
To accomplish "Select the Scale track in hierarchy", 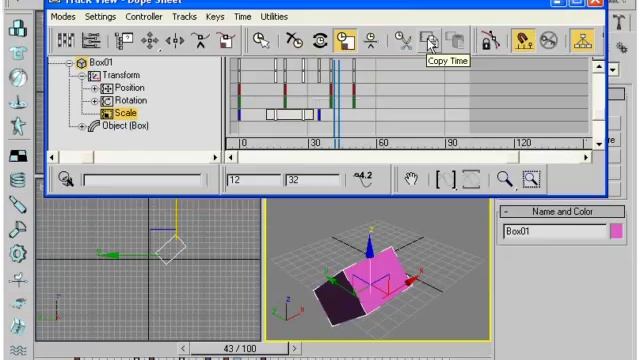I will (x=125, y=113).
